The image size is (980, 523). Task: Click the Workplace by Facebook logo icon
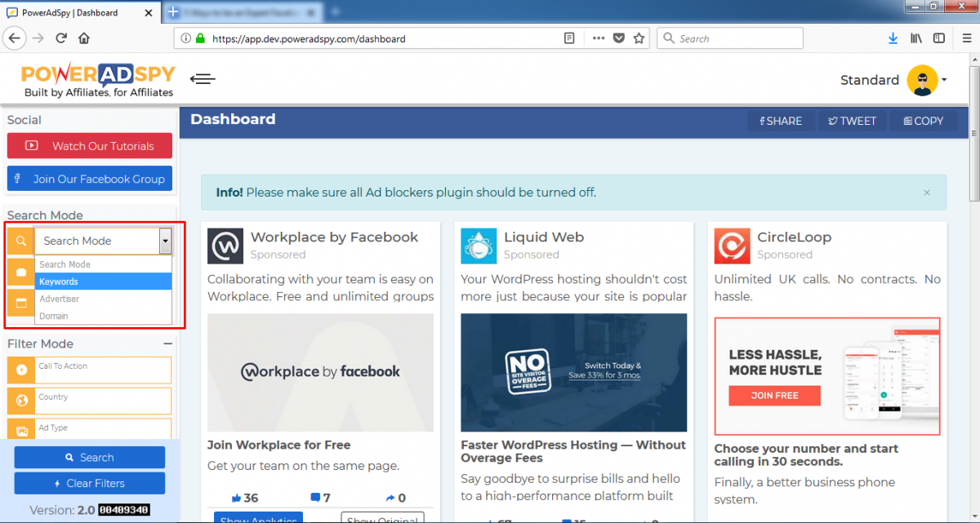225,246
